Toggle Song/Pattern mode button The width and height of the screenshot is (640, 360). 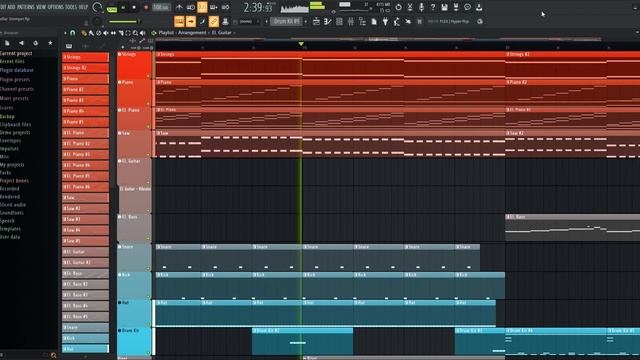[x=112, y=8]
